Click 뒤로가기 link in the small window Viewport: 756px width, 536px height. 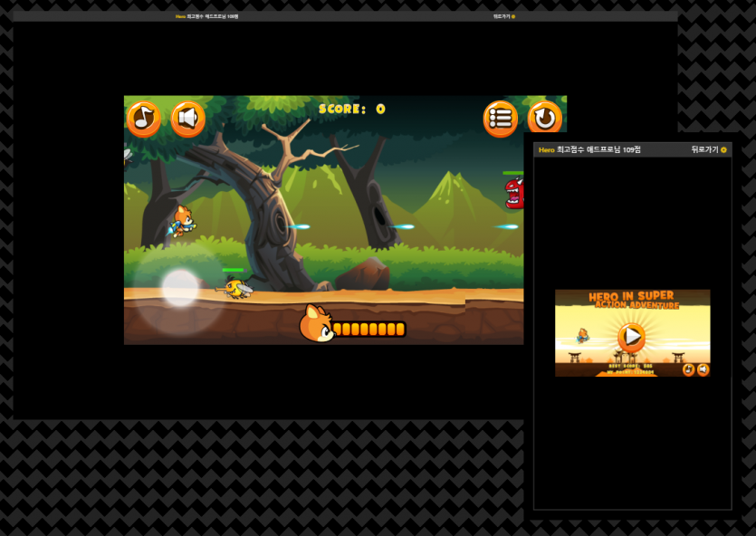[703, 149]
